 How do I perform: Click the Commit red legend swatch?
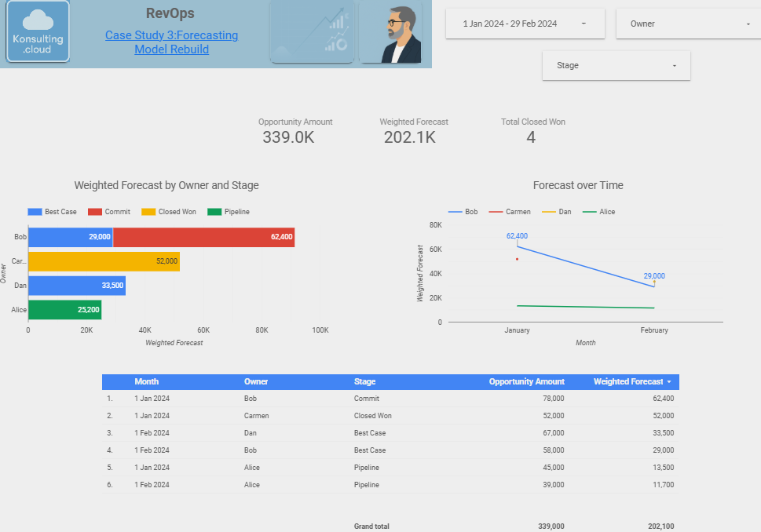[x=95, y=212]
